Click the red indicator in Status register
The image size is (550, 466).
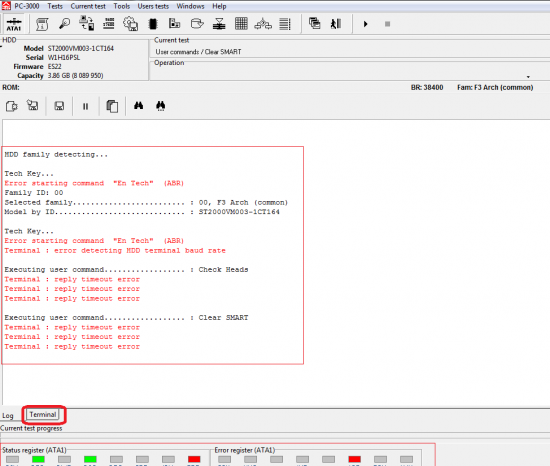(194, 459)
